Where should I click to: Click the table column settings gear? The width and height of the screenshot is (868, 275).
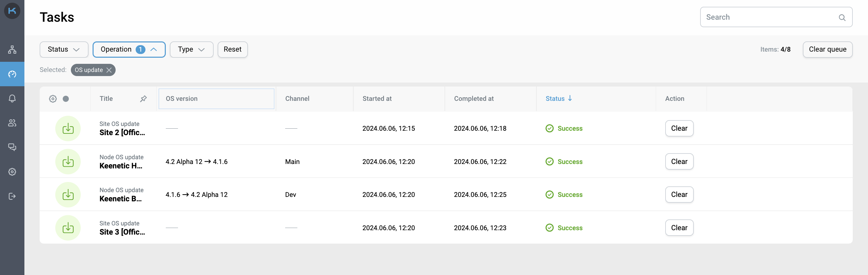[x=53, y=99]
